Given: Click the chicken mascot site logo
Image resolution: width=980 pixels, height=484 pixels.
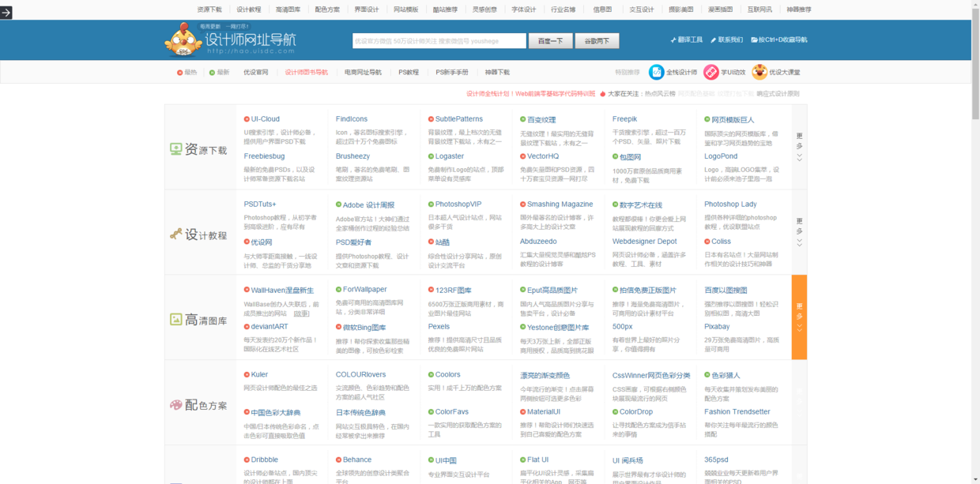Looking at the screenshot, I should pyautogui.click(x=183, y=39).
